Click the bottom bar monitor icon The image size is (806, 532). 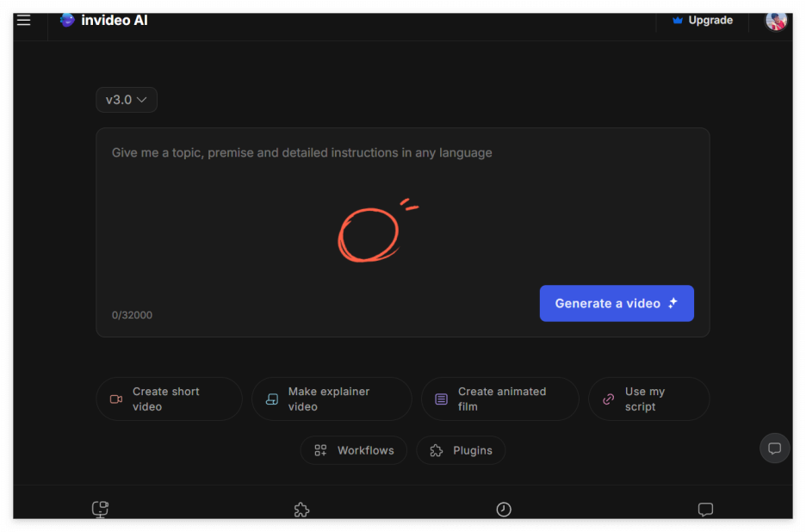click(100, 509)
